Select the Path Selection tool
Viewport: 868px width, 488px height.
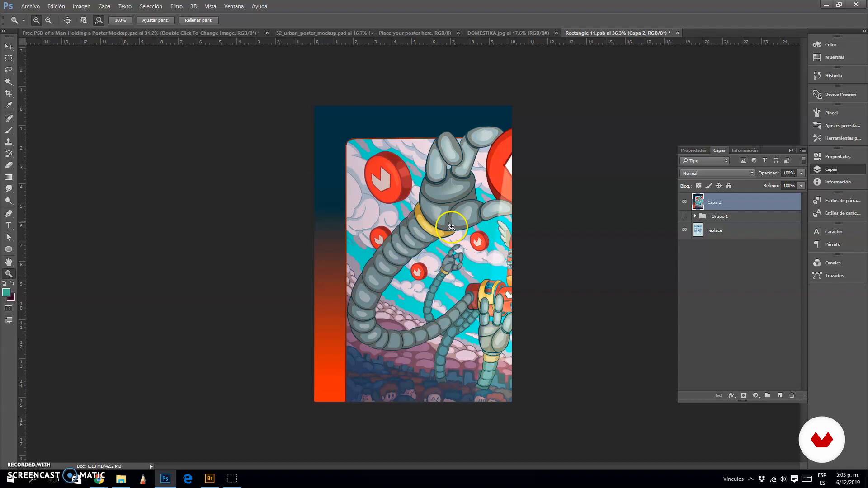click(9, 237)
